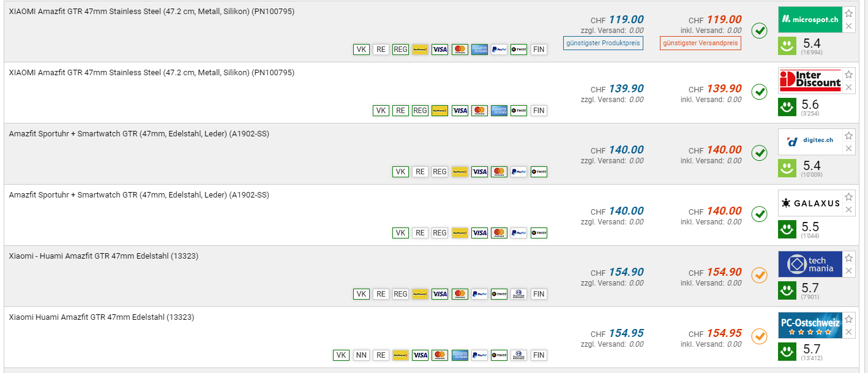Dismiss the techmania offer with the X
The height and width of the screenshot is (373, 868).
(848, 271)
